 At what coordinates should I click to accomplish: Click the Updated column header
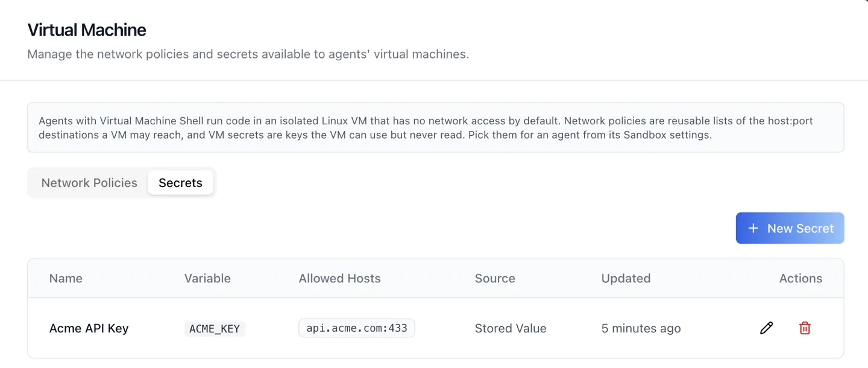click(x=626, y=278)
